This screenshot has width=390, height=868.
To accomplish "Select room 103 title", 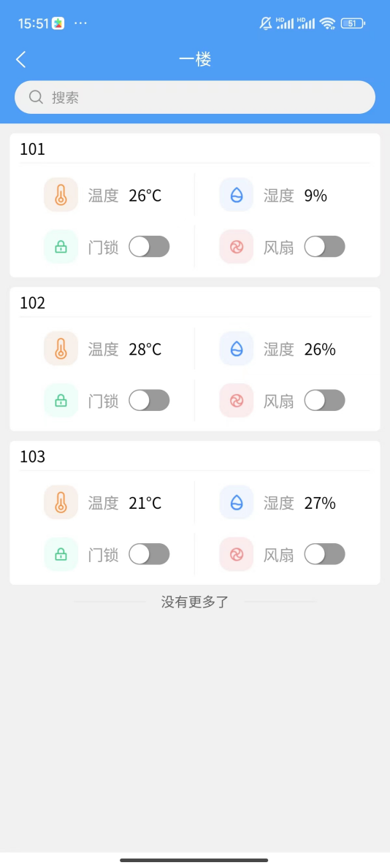I will (x=33, y=457).
